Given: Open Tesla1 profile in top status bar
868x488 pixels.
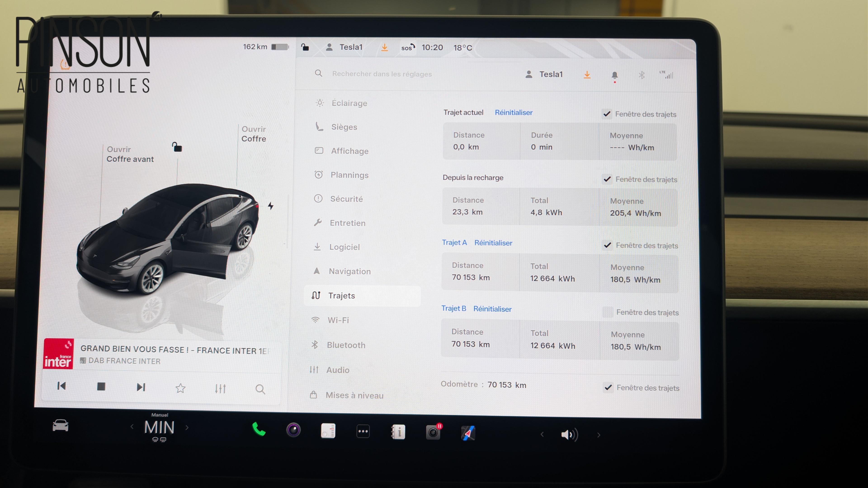Looking at the screenshot, I should pyautogui.click(x=344, y=47).
